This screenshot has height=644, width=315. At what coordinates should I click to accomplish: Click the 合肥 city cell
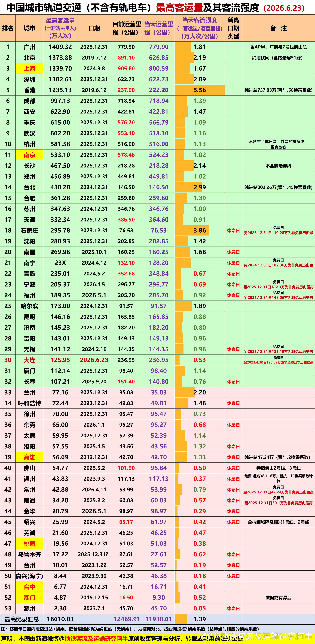(x=30, y=198)
